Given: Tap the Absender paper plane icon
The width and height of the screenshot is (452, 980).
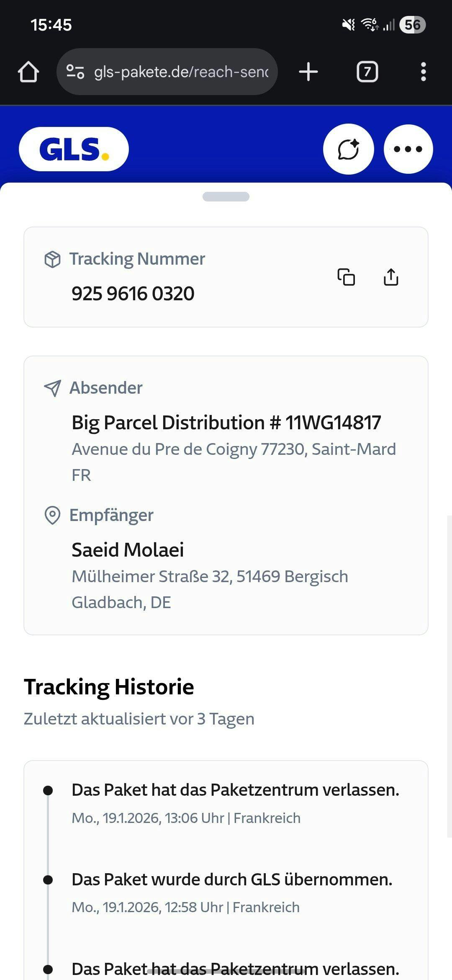Looking at the screenshot, I should tap(52, 388).
